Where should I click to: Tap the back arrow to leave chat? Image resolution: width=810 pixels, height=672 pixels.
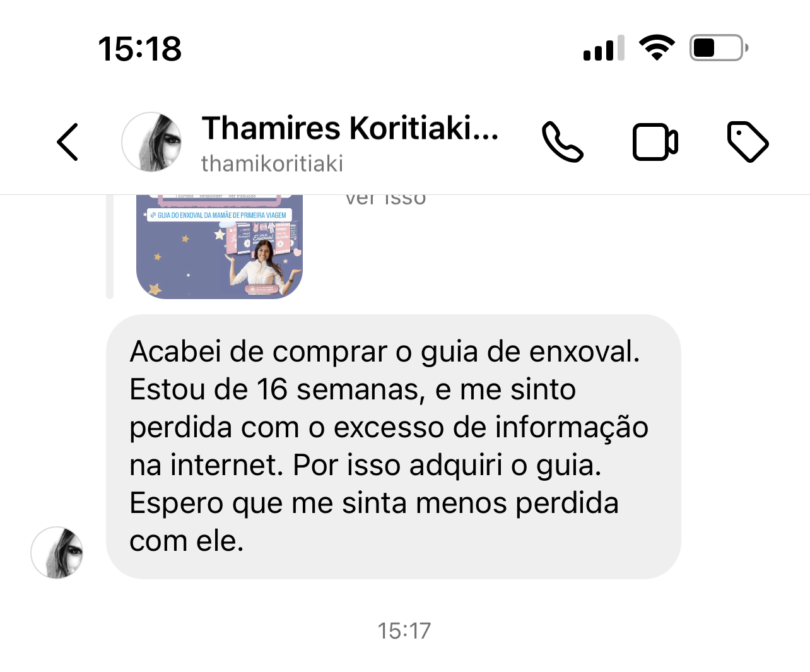[67, 142]
